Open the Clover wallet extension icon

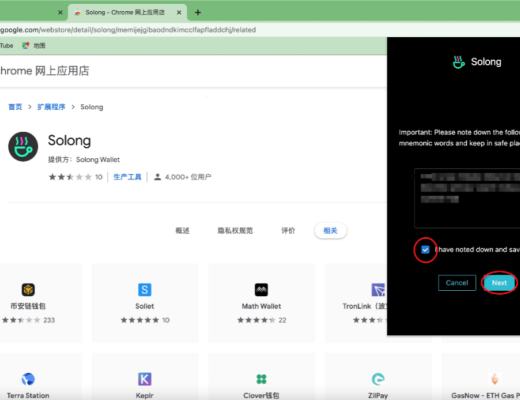click(x=261, y=379)
